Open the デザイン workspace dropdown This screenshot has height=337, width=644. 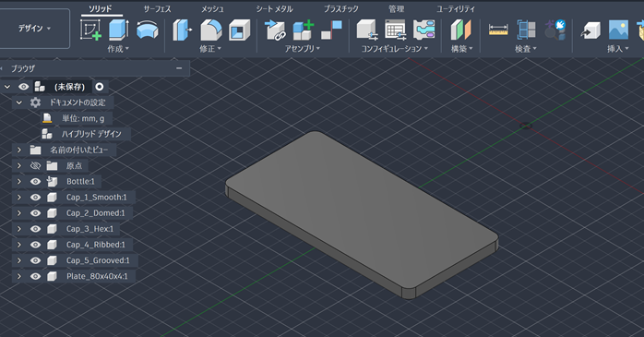click(34, 29)
